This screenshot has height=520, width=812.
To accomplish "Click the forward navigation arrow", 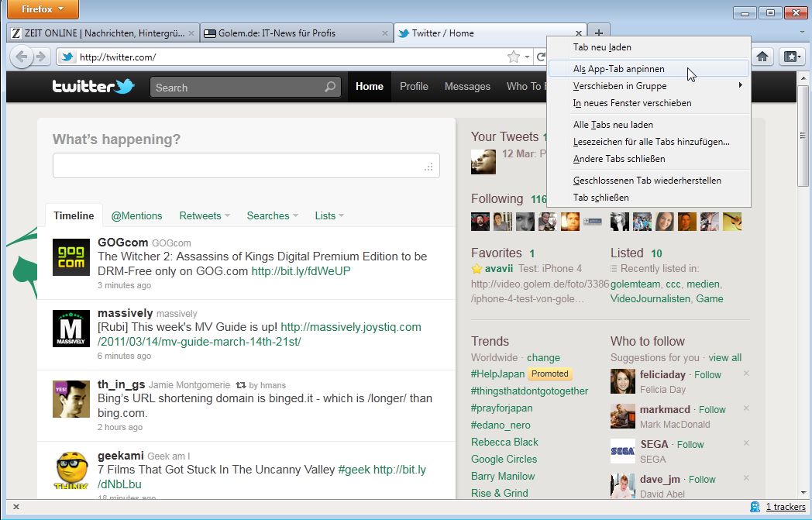I will [41, 57].
